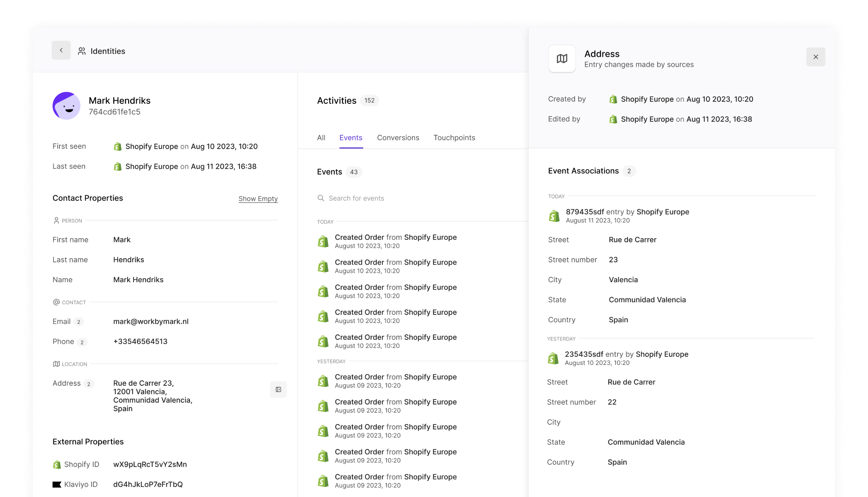Switch to the Conversions tab
Image resolution: width=868 pixels, height=497 pixels.
click(x=398, y=138)
